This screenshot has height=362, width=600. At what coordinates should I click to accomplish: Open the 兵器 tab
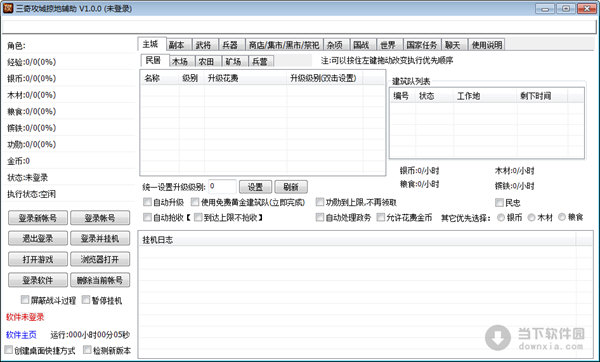point(231,45)
